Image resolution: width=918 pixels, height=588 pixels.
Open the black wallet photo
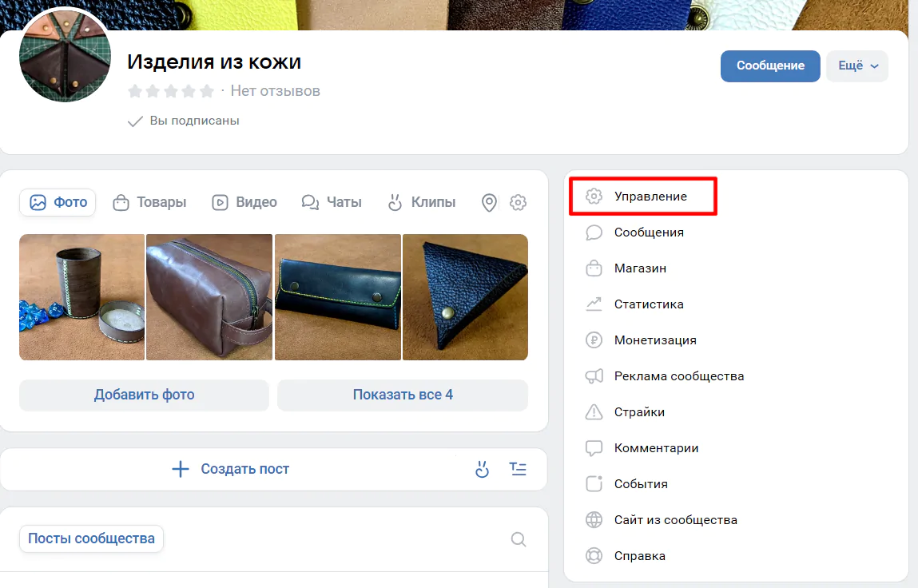tap(338, 297)
